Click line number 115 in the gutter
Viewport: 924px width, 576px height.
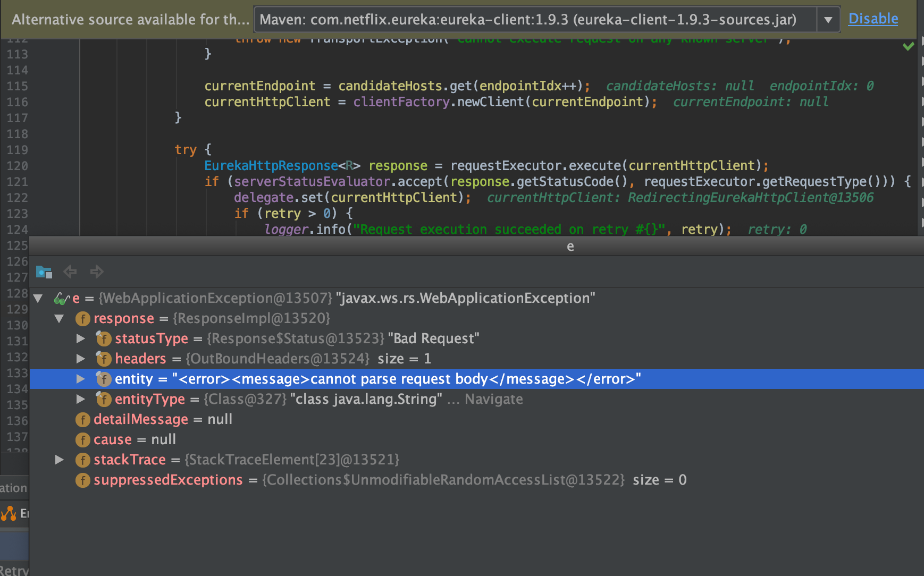coord(17,86)
